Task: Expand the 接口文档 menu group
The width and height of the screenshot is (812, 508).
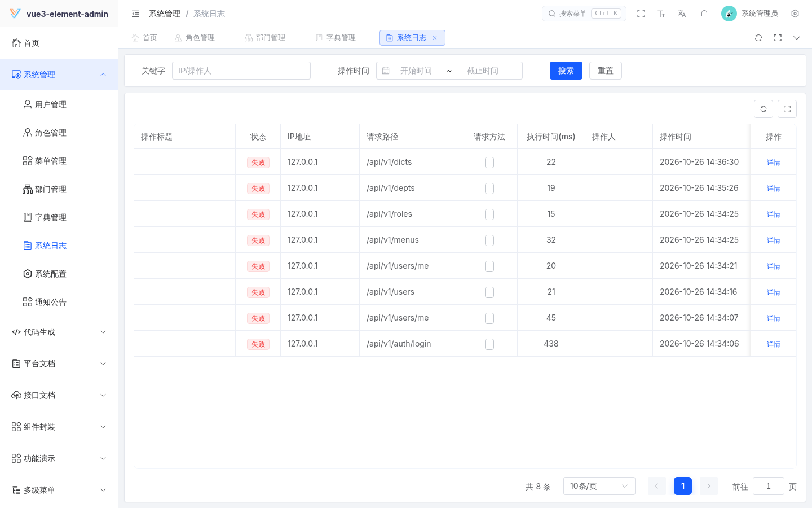Action: (x=59, y=395)
